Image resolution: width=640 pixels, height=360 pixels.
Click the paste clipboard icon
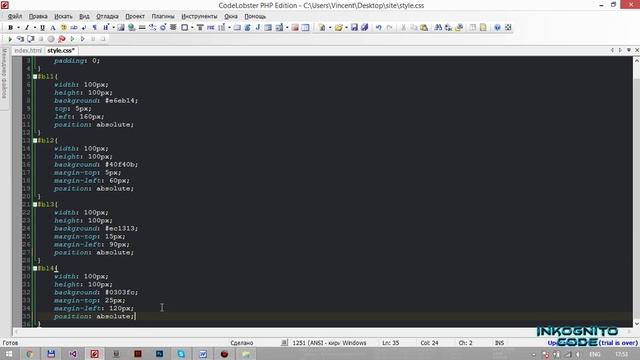(x=424, y=28)
